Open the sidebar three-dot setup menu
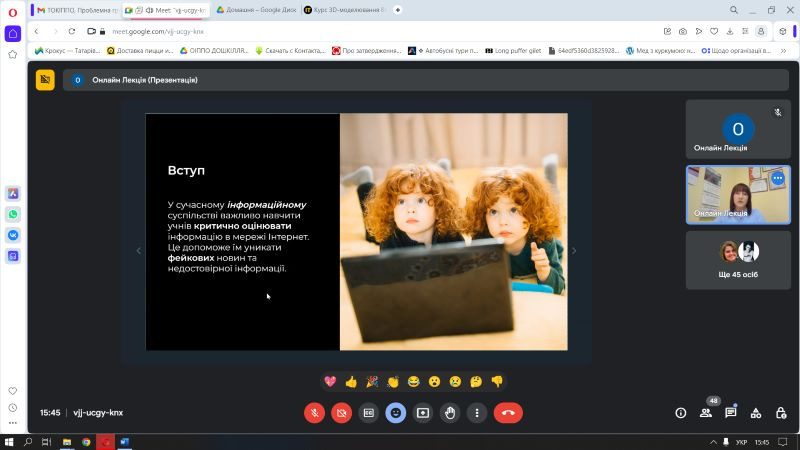The width and height of the screenshot is (800, 450). pos(13,422)
